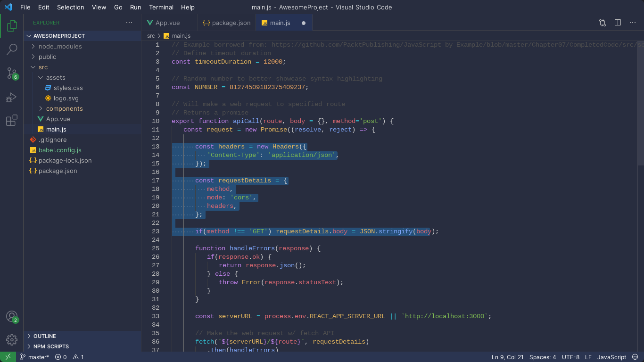Screen dimensions: 644x362
Task: Open the Manage gear icon
Action: pos(12,339)
